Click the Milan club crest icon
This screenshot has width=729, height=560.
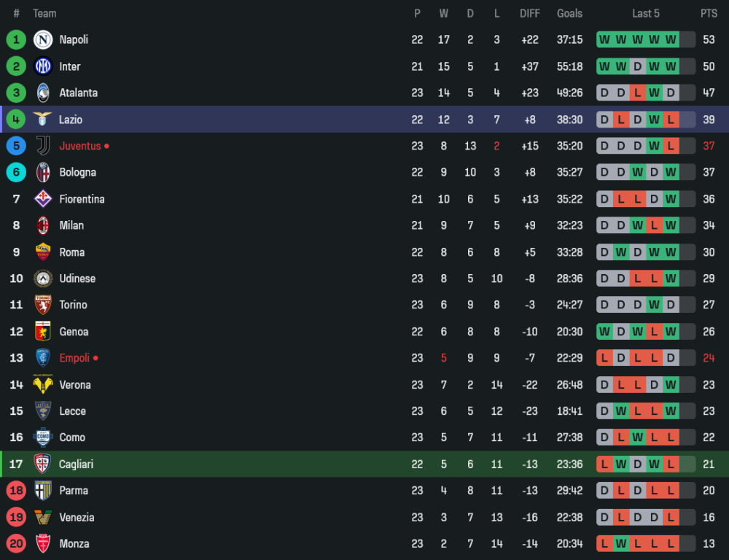43,225
